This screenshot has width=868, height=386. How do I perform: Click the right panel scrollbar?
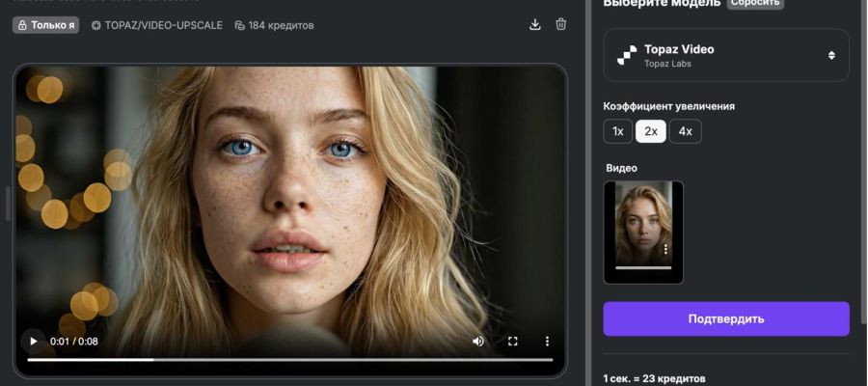[x=865, y=160]
